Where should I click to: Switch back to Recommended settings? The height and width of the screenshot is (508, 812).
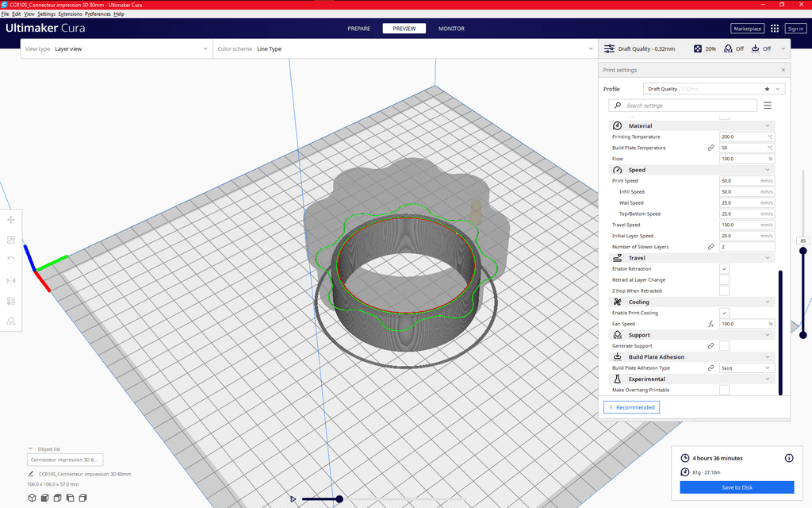[632, 407]
